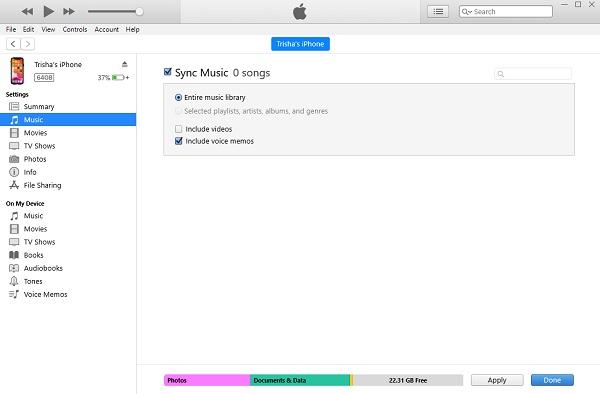Click the music panel search field
Viewport: 600px width, 394px height.
[x=533, y=74]
